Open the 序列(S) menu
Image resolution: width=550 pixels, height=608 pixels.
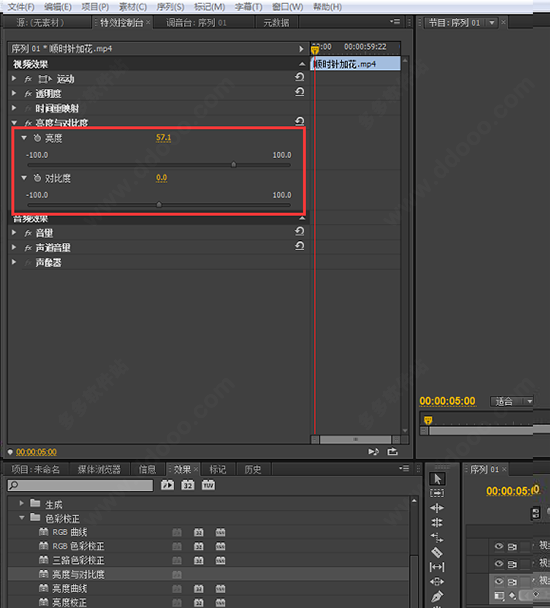[x=170, y=7]
